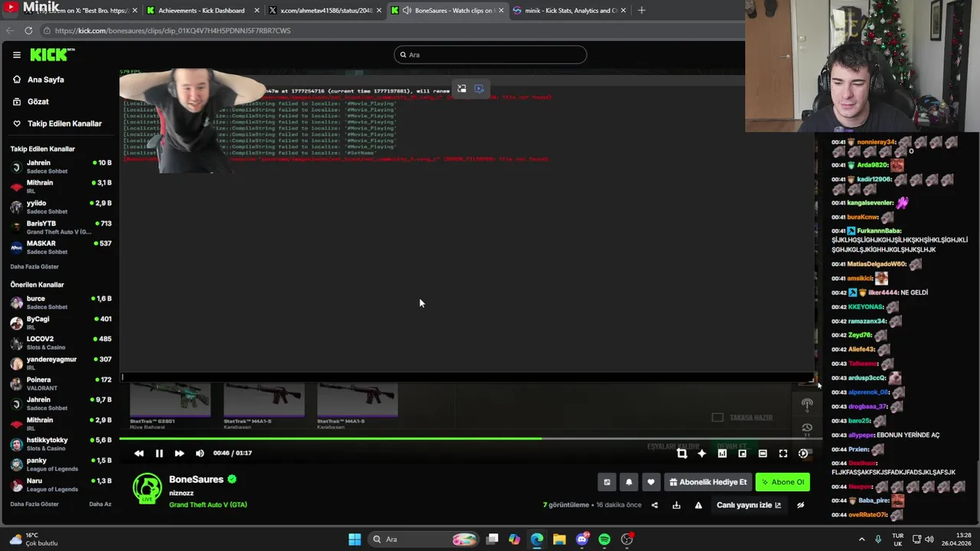The width and height of the screenshot is (980, 551).
Task: Pause the clip playback
Action: (x=159, y=453)
